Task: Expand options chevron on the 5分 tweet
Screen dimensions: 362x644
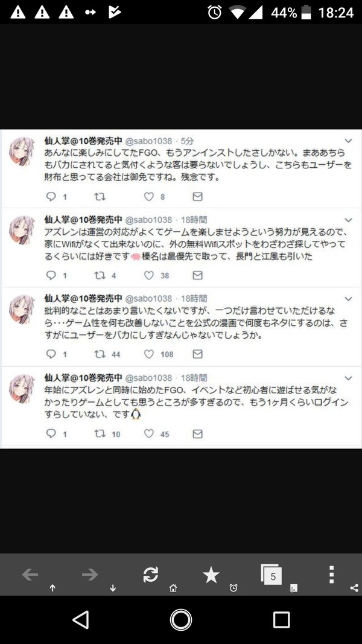Action: click(x=349, y=141)
